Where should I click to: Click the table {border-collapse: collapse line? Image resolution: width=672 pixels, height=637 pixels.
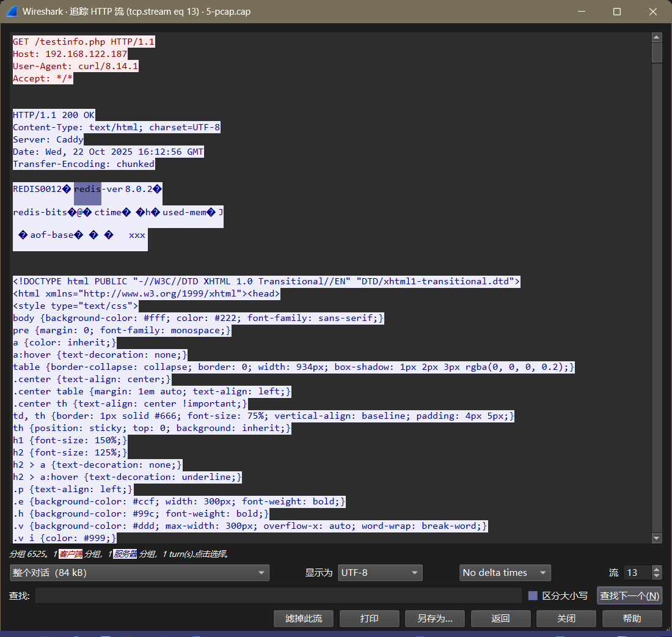(294, 367)
